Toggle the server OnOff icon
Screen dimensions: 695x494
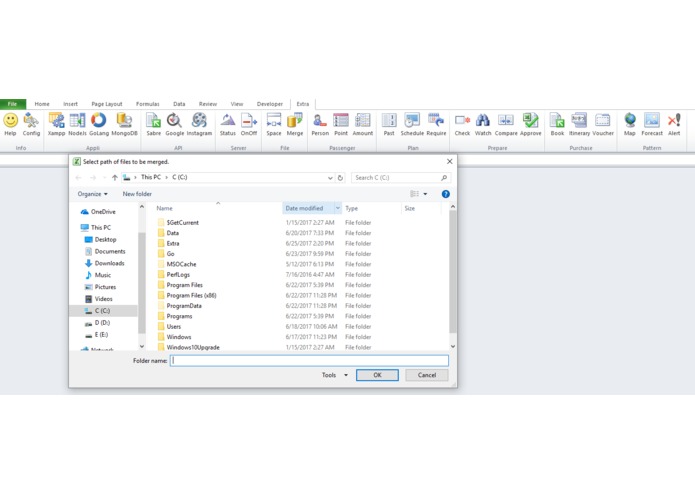[x=249, y=120]
